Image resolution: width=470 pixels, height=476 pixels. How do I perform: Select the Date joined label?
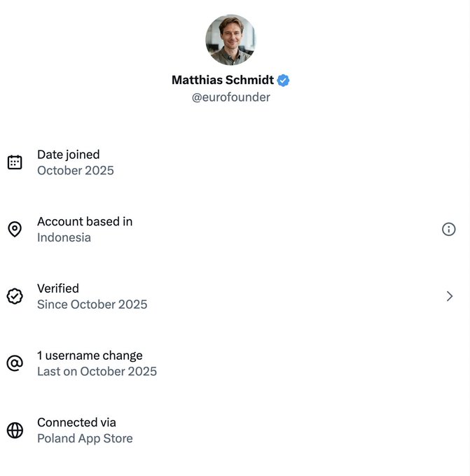[x=69, y=155]
